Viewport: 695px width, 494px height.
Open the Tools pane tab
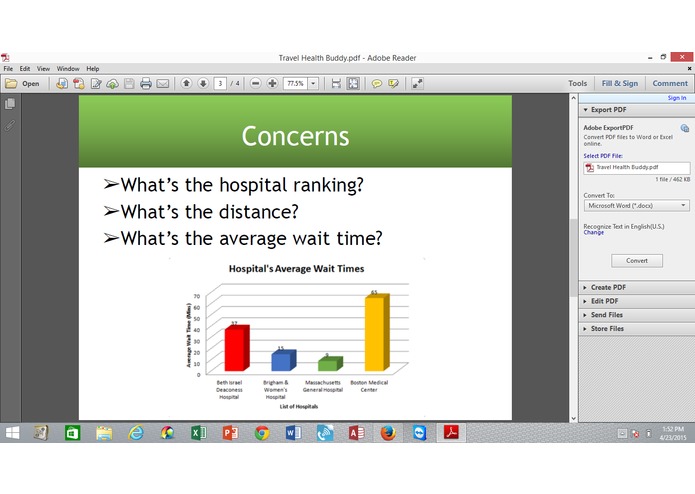coord(578,83)
